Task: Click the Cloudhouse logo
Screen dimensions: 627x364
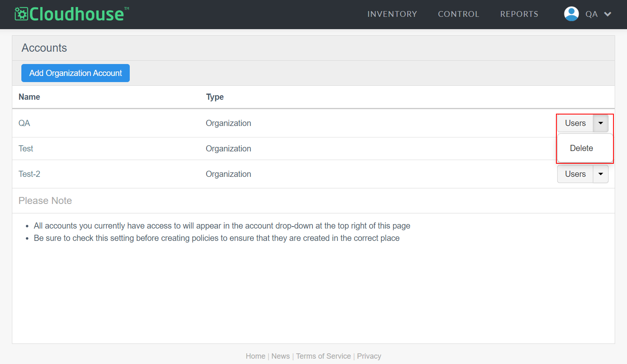Action: [72, 14]
